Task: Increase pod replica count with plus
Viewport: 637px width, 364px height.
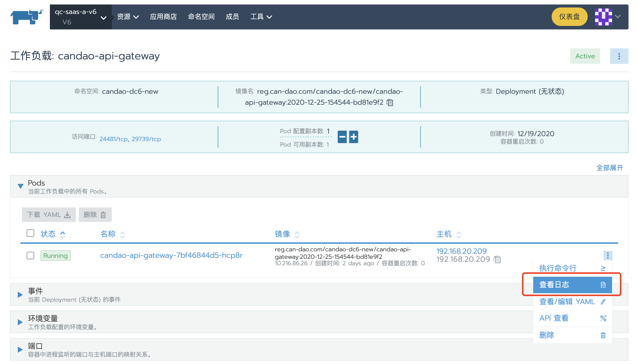Action: 353,137
